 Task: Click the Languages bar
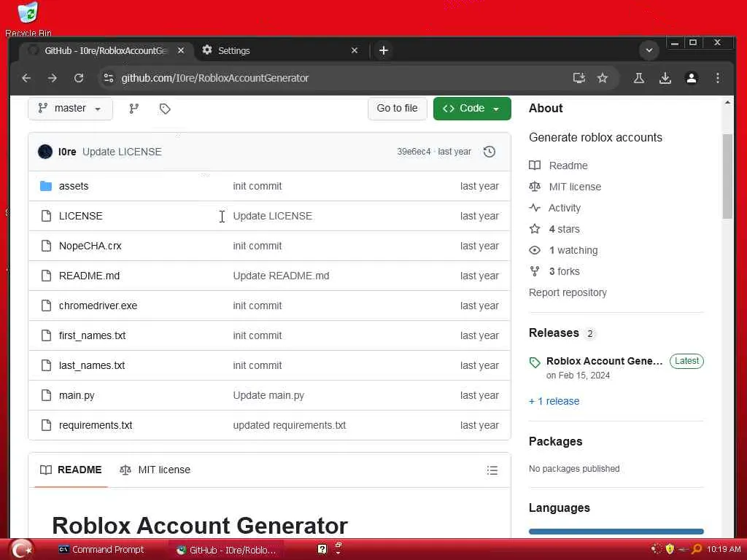[616, 532]
